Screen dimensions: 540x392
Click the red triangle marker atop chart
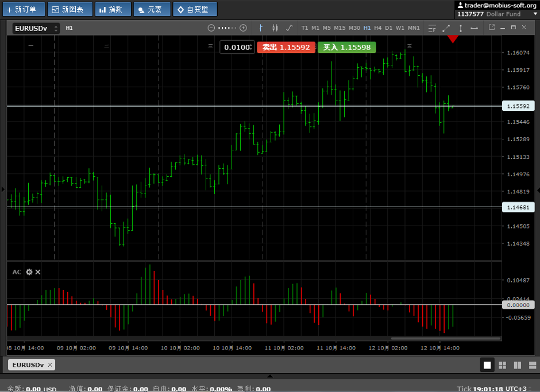pyautogui.click(x=453, y=39)
